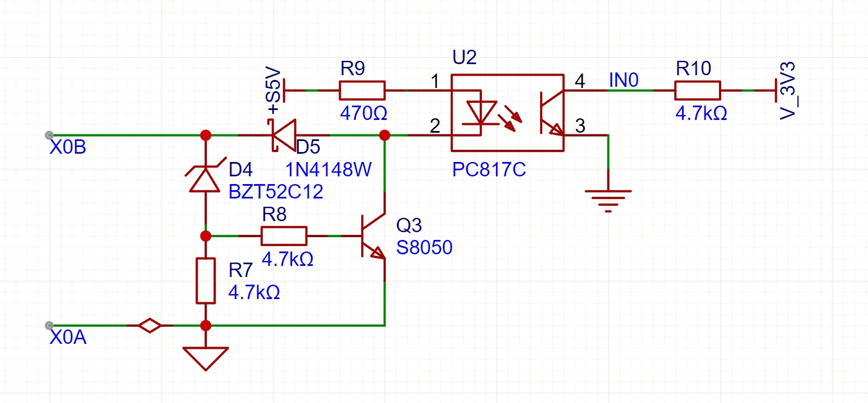Select the triangle ground symbol below X0A
The image size is (868, 403).
(205, 357)
